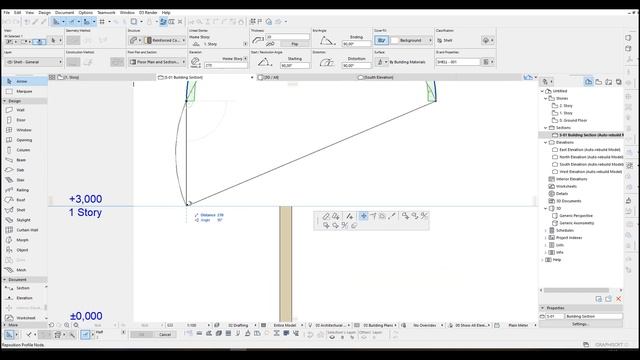Collapse the Elevations folder in navigator
The width and height of the screenshot is (640, 360).
(545, 142)
